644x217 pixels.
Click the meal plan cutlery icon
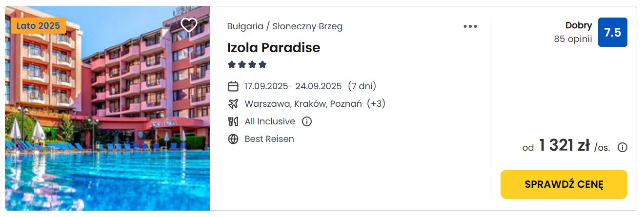(233, 121)
